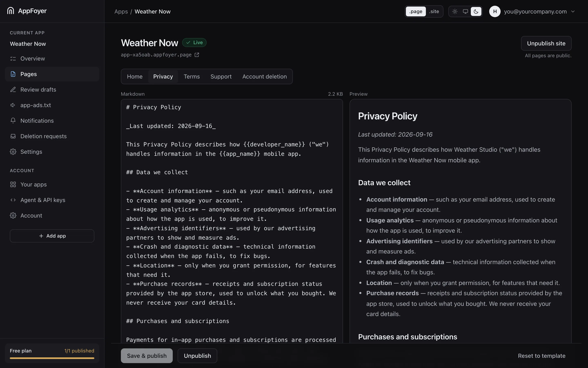
Task: Click Save & publish button
Action: (x=147, y=356)
